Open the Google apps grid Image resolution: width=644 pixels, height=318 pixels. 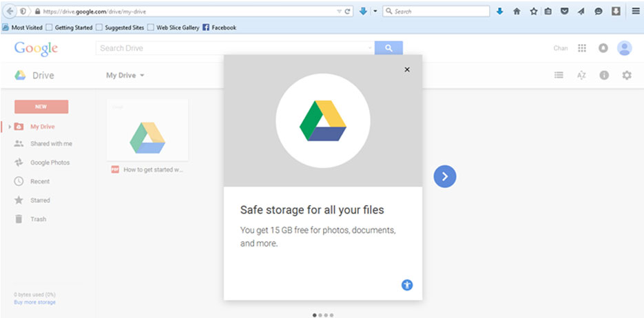tap(582, 48)
